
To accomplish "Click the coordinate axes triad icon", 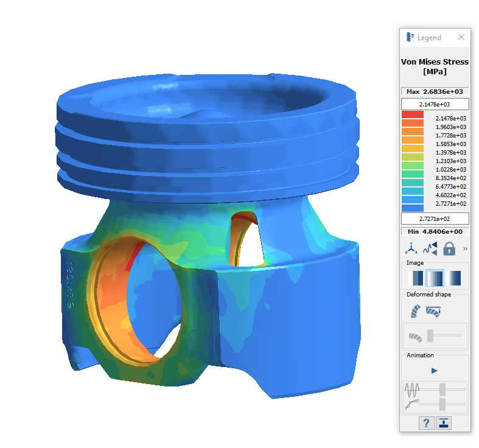I will point(411,248).
